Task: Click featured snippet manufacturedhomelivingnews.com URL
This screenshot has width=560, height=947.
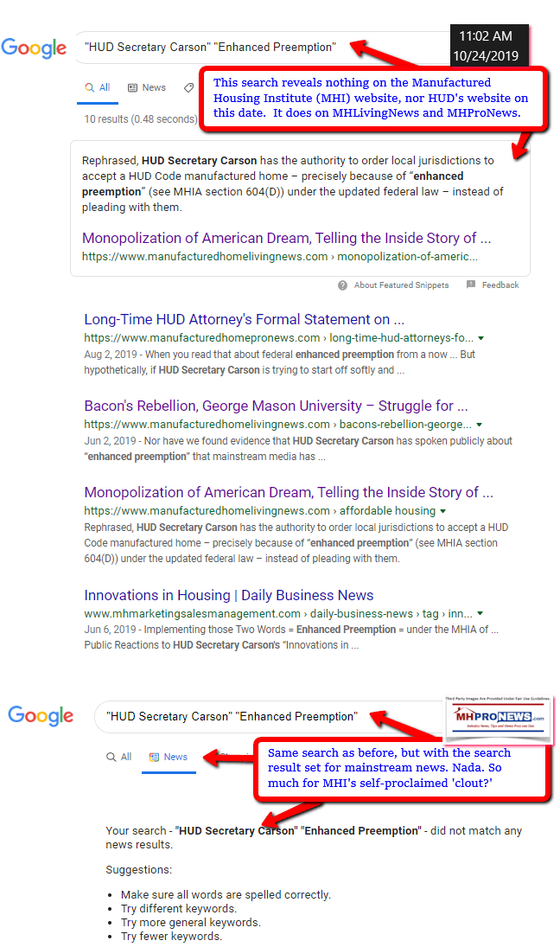Action: pyautogui.click(x=280, y=257)
